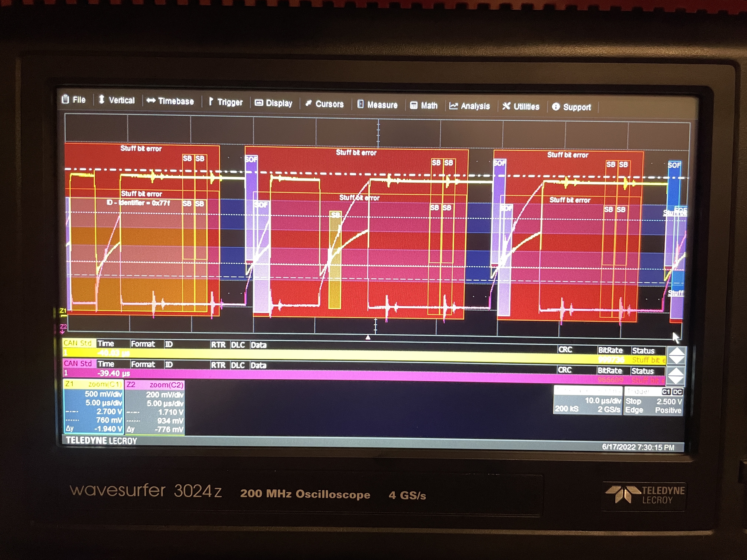The width and height of the screenshot is (747, 560).
Task: Open the Math menu
Action: coord(424,106)
